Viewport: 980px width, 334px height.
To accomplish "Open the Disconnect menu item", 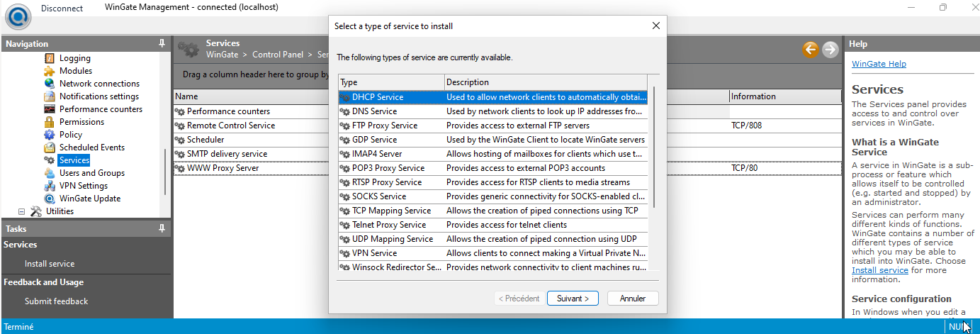I will [x=62, y=9].
